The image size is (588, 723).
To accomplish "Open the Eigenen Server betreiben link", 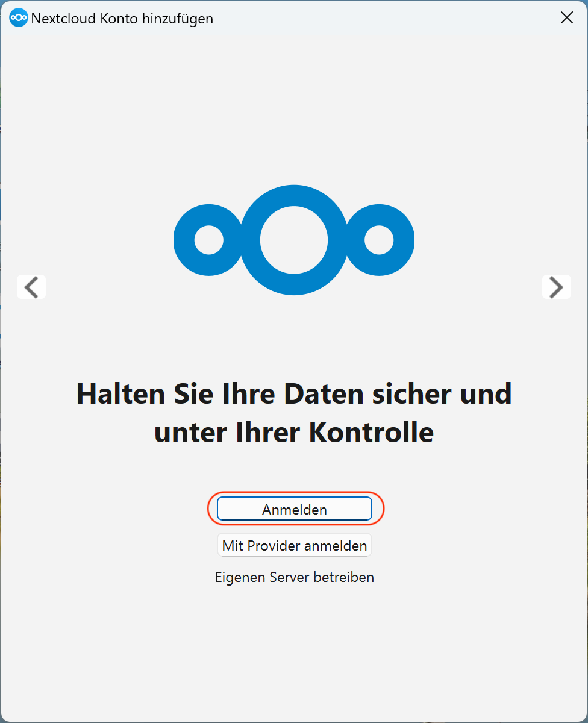I will click(295, 577).
